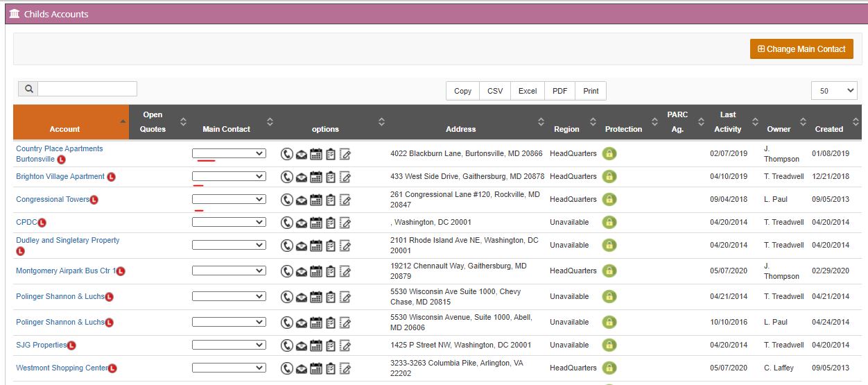
Task: Click envelope email icon for Brighton Village Apartment
Action: (302, 177)
